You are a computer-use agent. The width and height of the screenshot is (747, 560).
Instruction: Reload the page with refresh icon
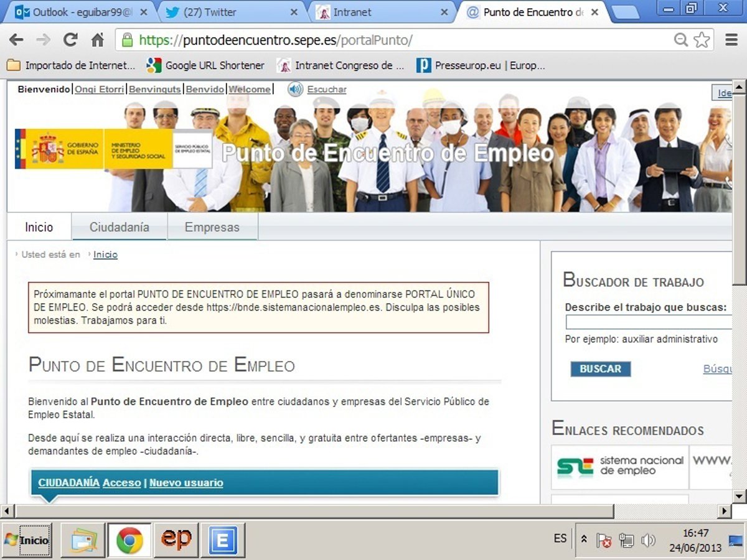pyautogui.click(x=70, y=40)
